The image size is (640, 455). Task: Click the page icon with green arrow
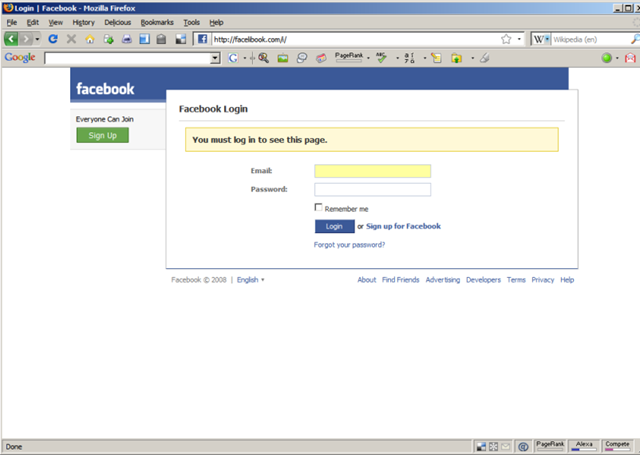(108, 39)
